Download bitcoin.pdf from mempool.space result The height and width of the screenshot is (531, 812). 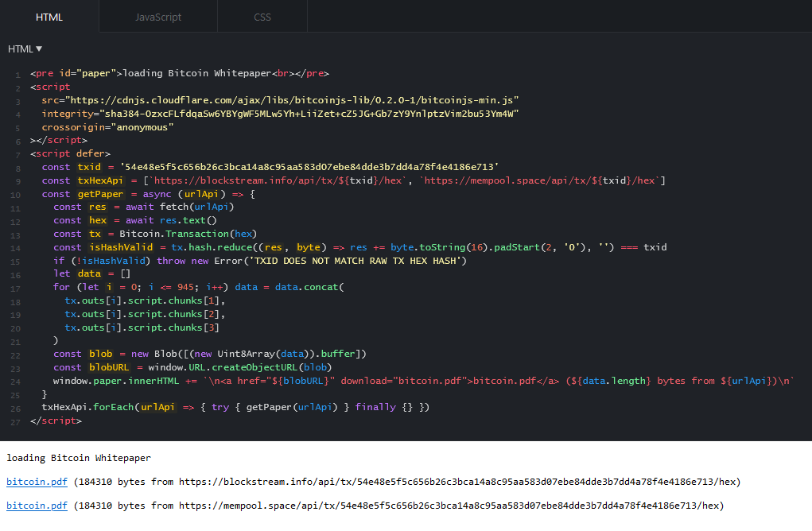(x=37, y=506)
